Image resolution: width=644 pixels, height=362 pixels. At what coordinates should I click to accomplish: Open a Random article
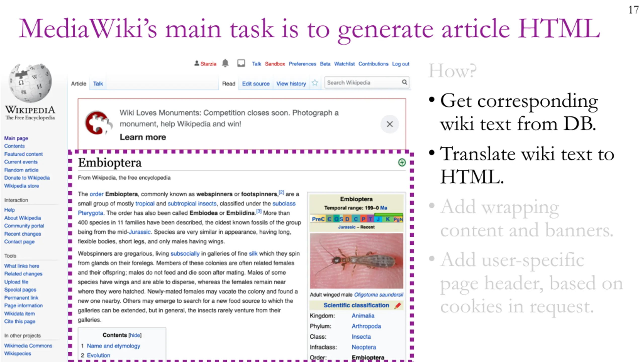21,170
